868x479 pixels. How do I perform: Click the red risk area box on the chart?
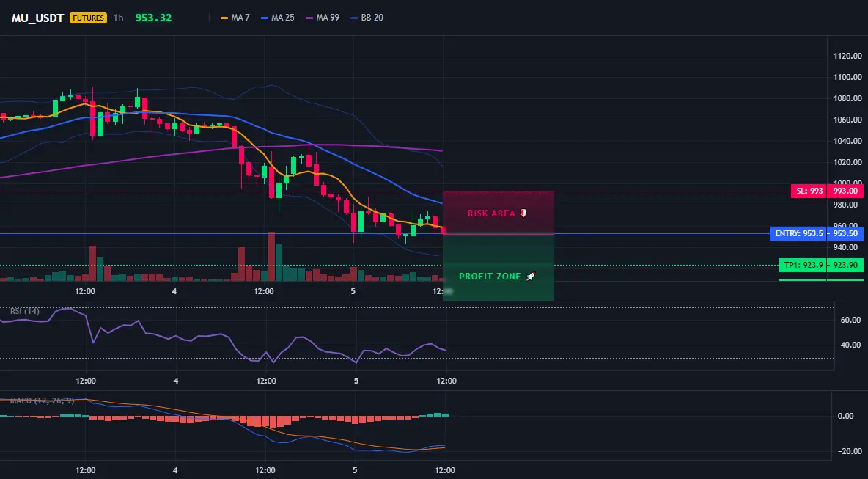coord(499,212)
